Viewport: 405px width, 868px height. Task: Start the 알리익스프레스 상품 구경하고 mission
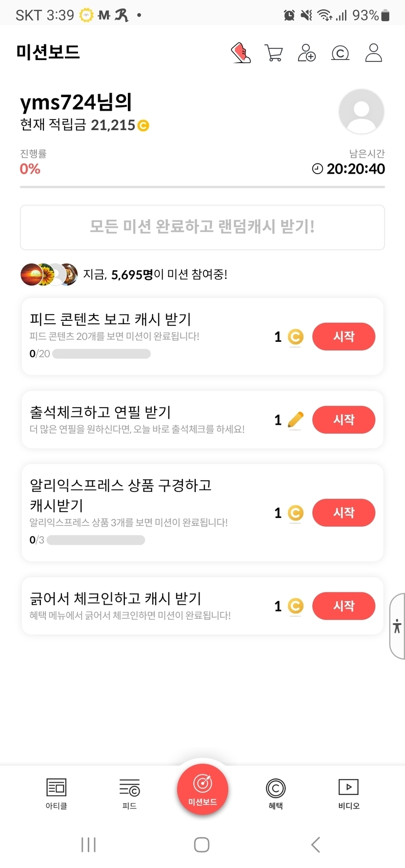344,513
